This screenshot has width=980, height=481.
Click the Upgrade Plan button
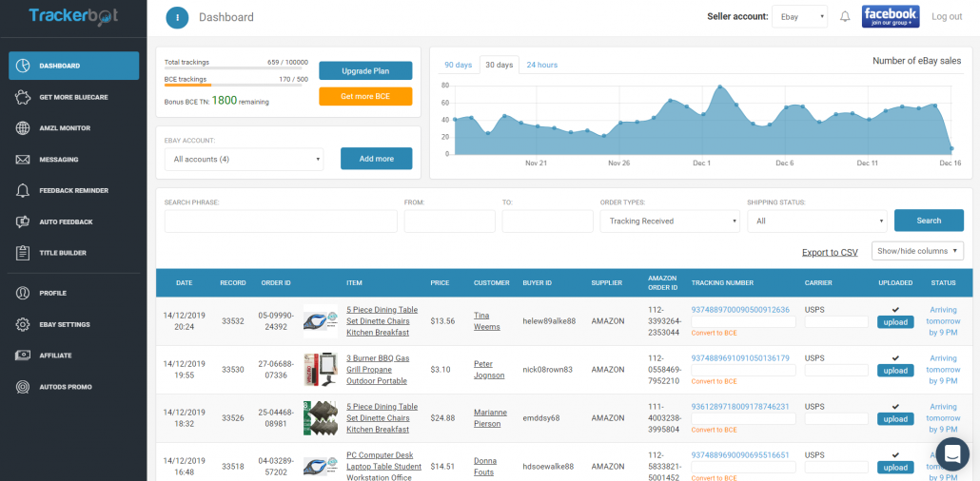coord(365,70)
